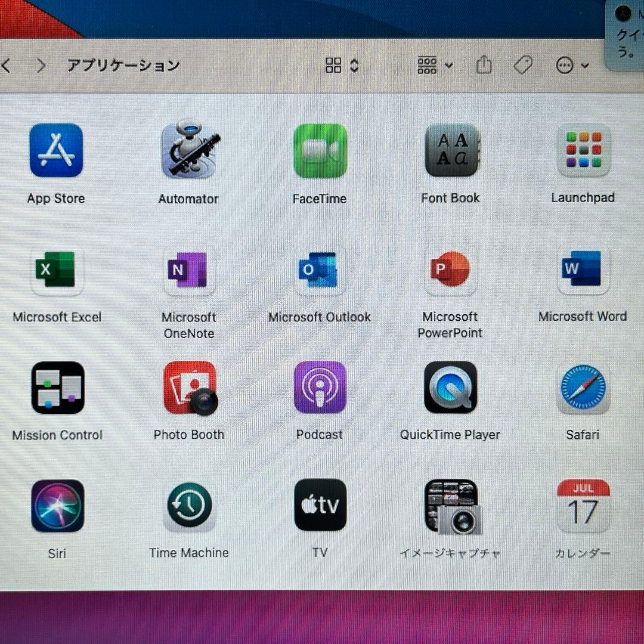Select the Microsoft PowerPoint icon

coord(451,269)
